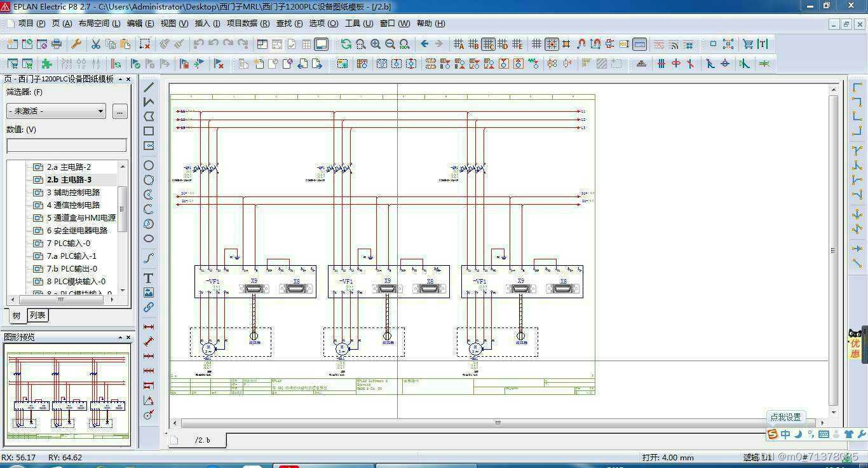Click the Zoom out magnifier icon
868x468 pixels.
390,44
